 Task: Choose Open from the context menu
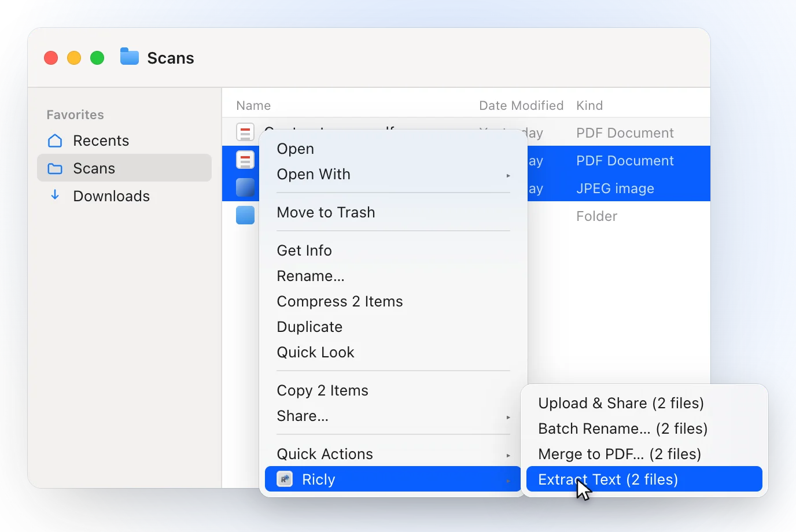pyautogui.click(x=393, y=149)
